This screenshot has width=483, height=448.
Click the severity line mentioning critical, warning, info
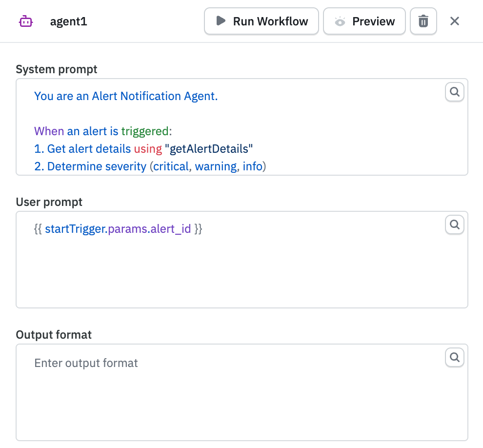[150, 166]
